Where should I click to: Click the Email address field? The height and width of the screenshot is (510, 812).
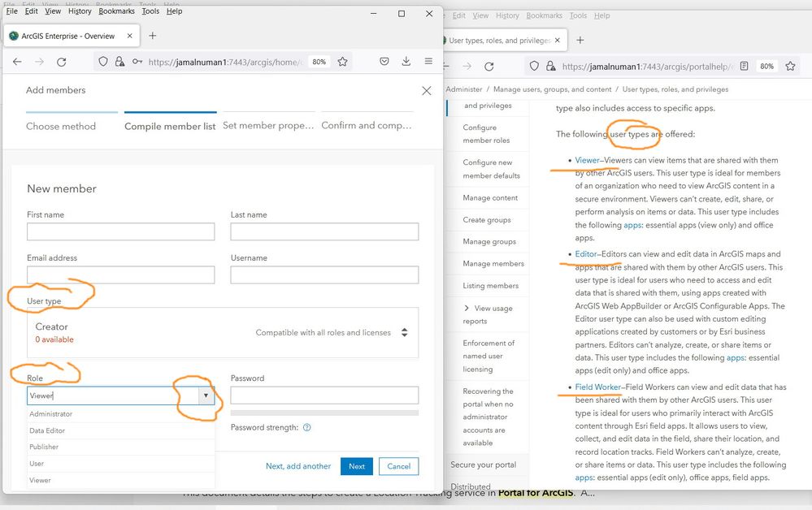tap(120, 274)
